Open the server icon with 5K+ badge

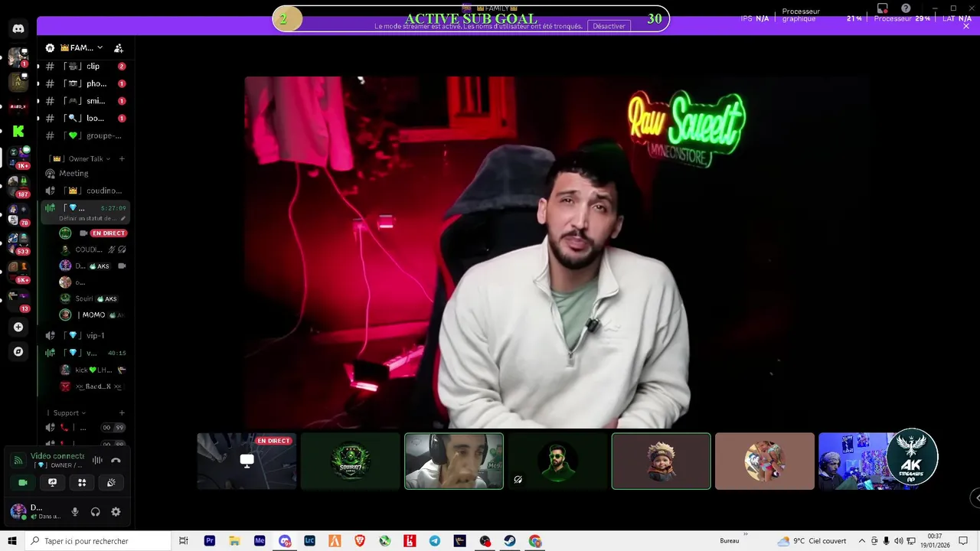pos(18,272)
